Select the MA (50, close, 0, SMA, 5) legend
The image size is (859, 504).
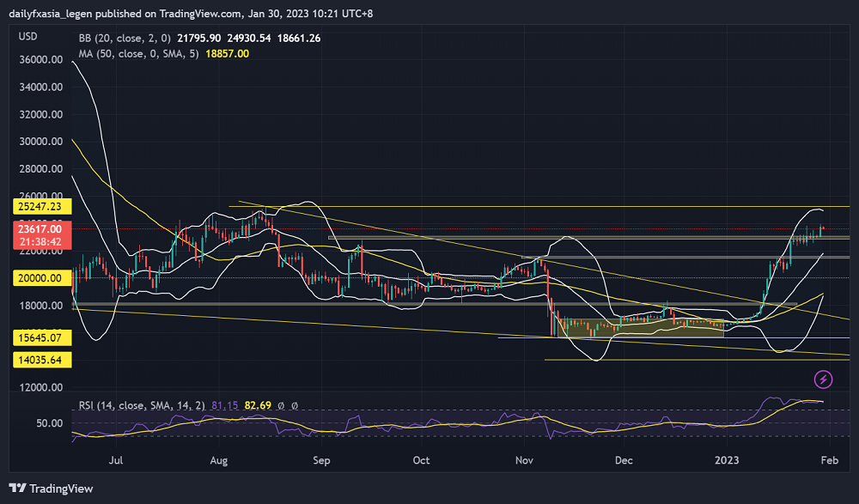point(138,54)
